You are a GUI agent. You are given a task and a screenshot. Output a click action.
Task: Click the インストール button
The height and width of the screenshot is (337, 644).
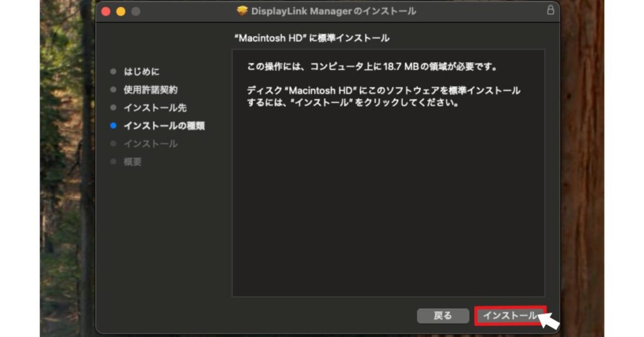510,316
